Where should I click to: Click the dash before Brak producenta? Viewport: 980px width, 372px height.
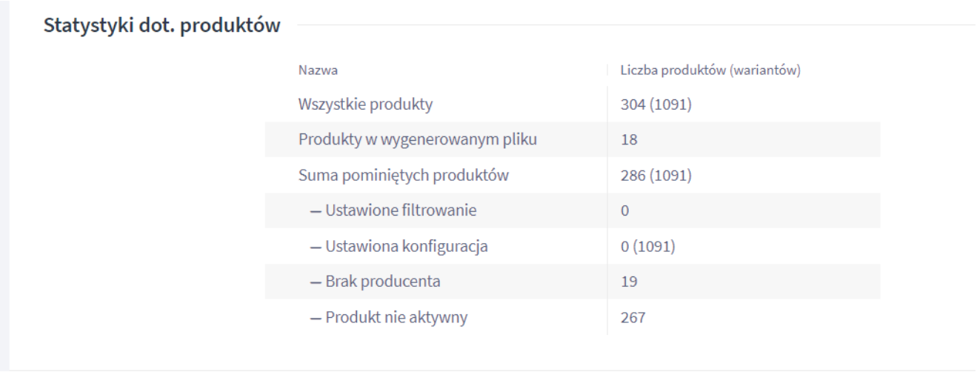tap(314, 282)
